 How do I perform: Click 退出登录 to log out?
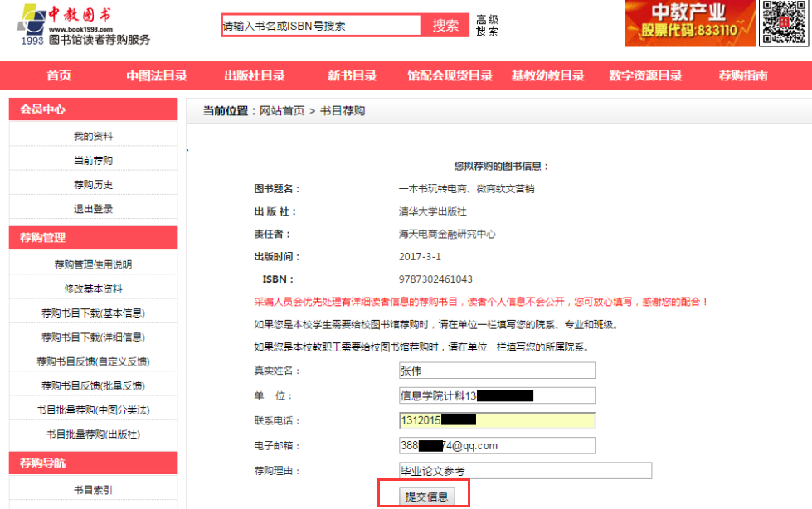coord(93,209)
